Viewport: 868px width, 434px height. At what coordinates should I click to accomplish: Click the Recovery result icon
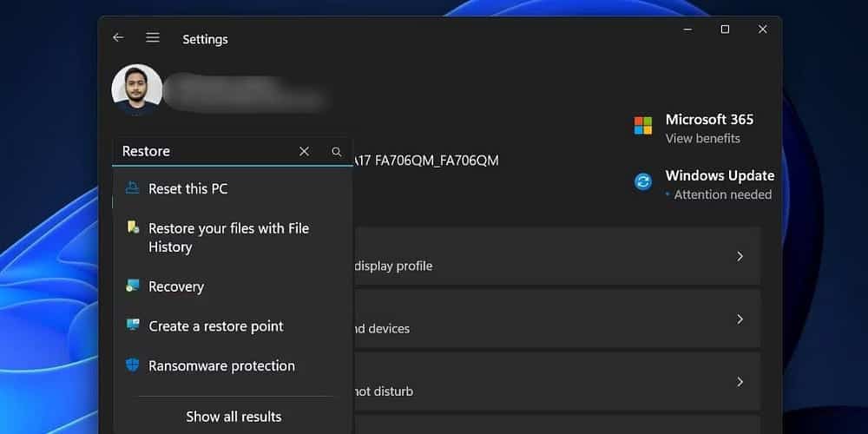[132, 286]
